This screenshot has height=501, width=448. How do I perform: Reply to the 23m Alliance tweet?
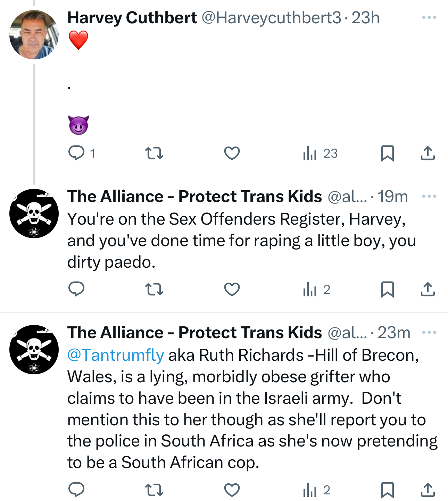(x=76, y=490)
